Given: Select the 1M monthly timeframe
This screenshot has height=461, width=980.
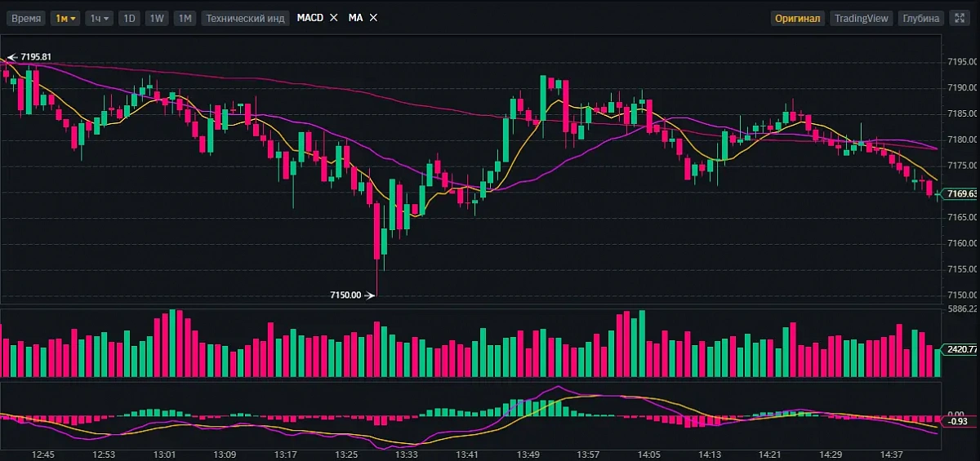Looking at the screenshot, I should click(185, 18).
